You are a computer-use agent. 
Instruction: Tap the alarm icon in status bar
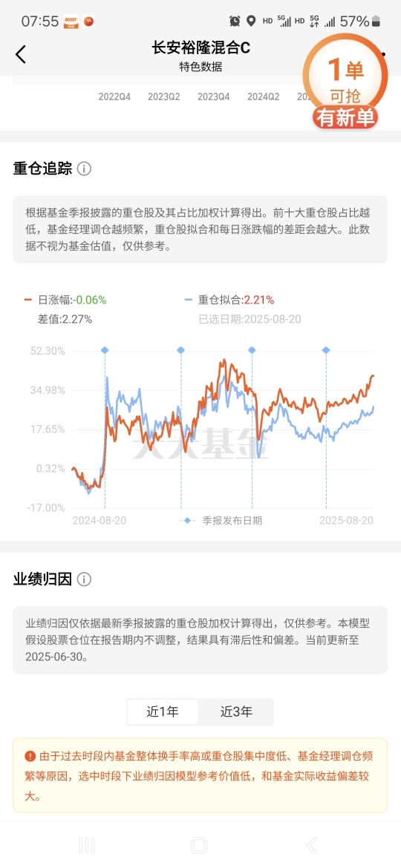coord(235,21)
